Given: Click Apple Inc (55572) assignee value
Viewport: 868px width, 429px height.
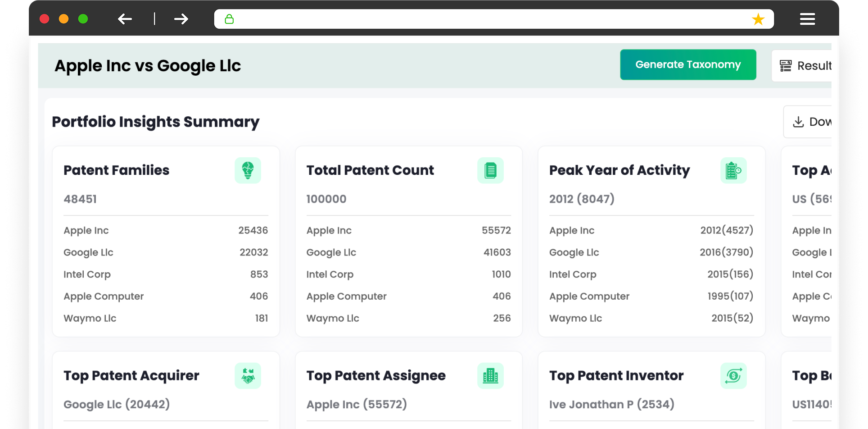Looking at the screenshot, I should coord(357,405).
